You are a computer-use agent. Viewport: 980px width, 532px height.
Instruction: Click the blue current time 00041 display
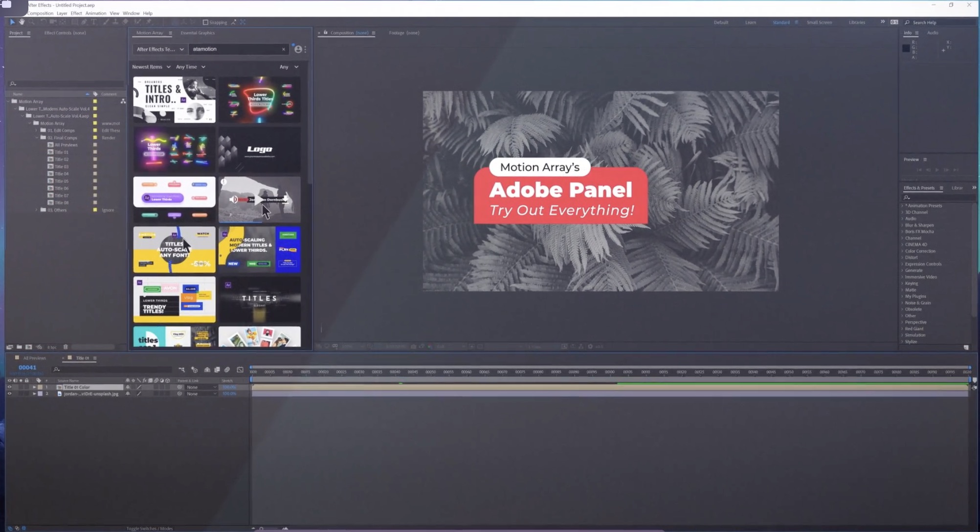[27, 368]
